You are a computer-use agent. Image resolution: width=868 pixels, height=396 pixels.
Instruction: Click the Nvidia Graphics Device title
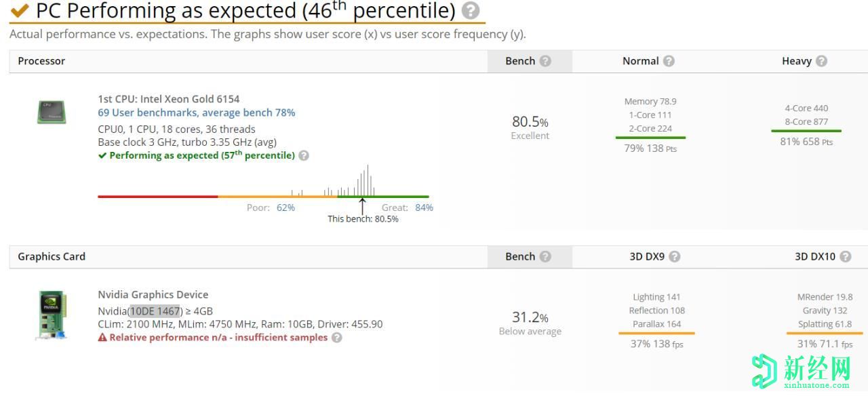[x=153, y=294]
